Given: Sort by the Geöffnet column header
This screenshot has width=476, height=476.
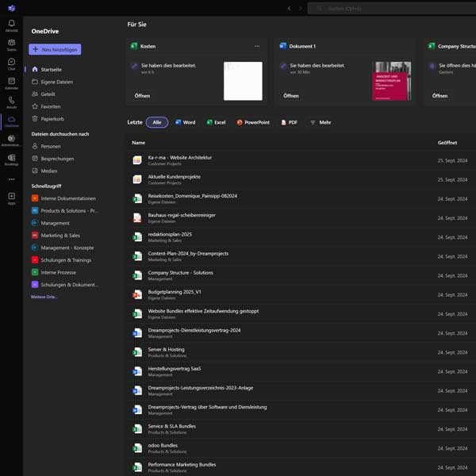Looking at the screenshot, I should 447,143.
